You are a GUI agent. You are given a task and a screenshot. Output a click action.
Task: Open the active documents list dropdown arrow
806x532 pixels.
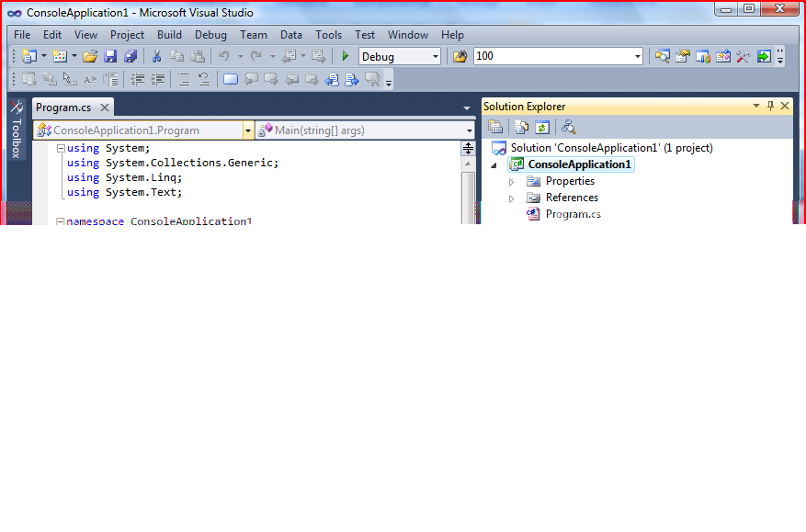tap(467, 108)
